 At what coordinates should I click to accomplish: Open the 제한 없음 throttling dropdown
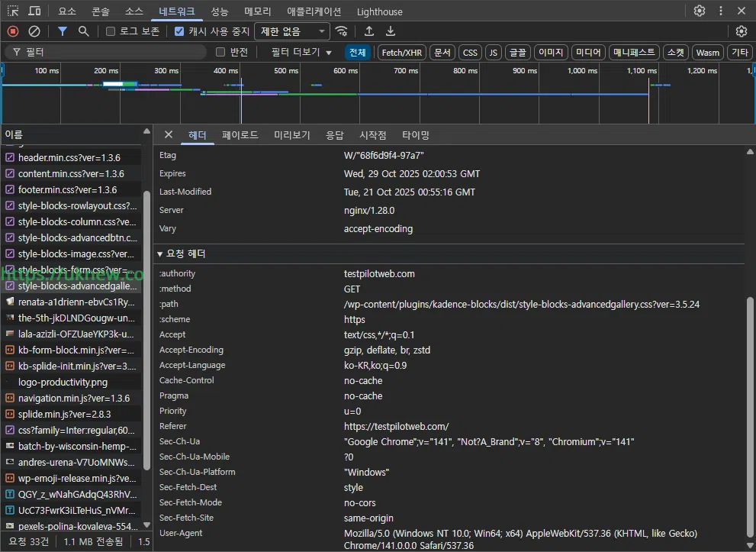[292, 31]
